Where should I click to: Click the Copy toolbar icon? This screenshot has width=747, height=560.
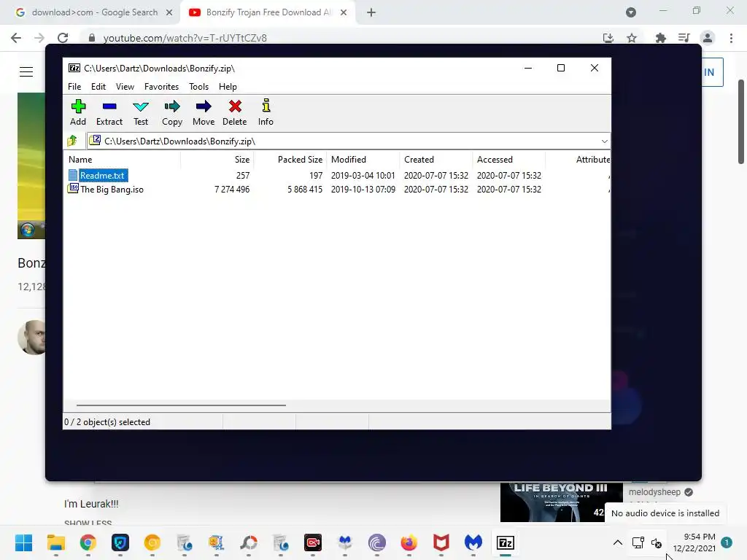point(172,113)
